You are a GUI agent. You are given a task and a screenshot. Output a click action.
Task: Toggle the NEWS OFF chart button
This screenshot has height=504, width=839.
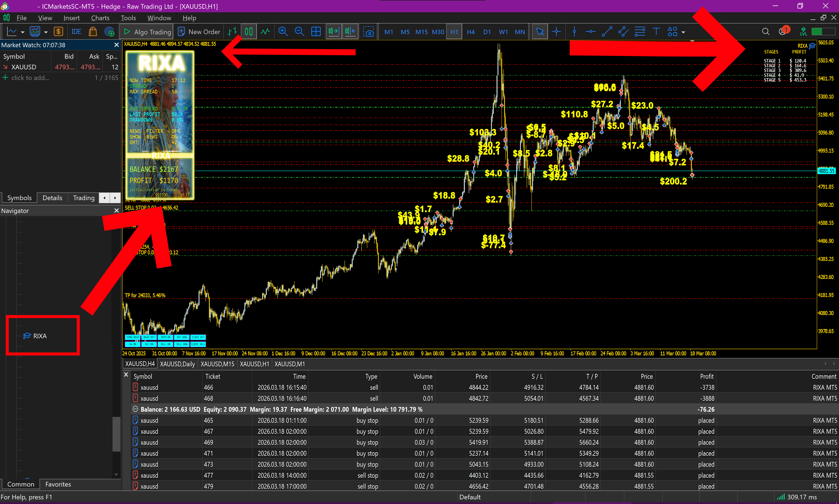point(149,337)
